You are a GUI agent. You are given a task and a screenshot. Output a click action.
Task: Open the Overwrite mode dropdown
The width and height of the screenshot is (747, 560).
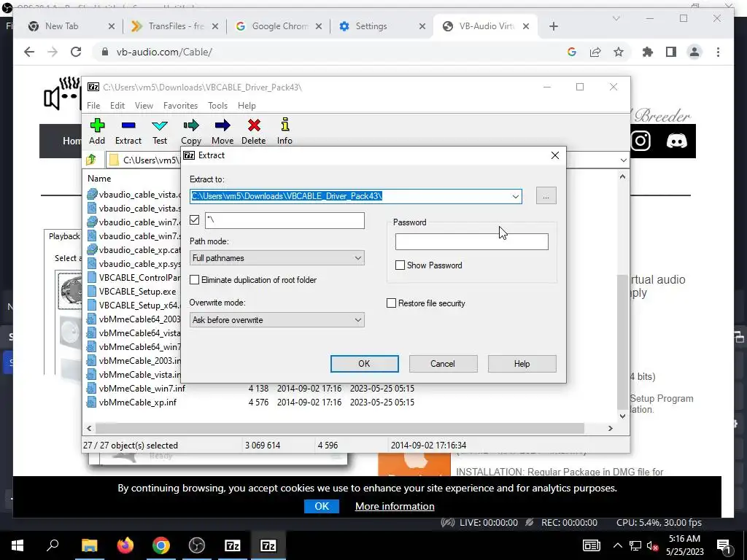[276, 319]
